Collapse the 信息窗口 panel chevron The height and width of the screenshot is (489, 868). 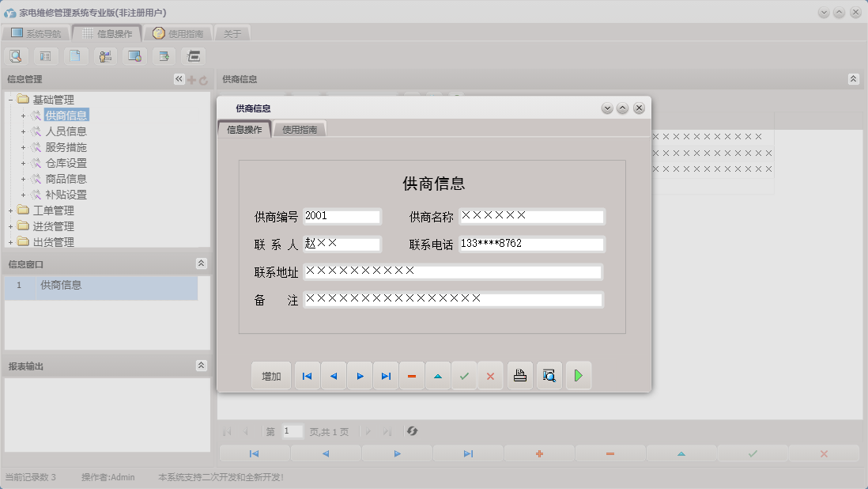coord(202,263)
